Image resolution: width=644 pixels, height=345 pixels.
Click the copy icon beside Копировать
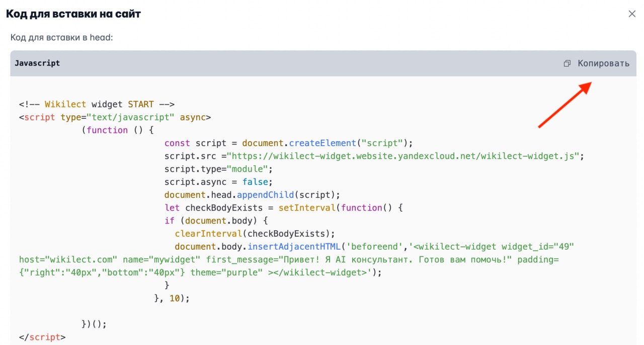click(x=567, y=63)
